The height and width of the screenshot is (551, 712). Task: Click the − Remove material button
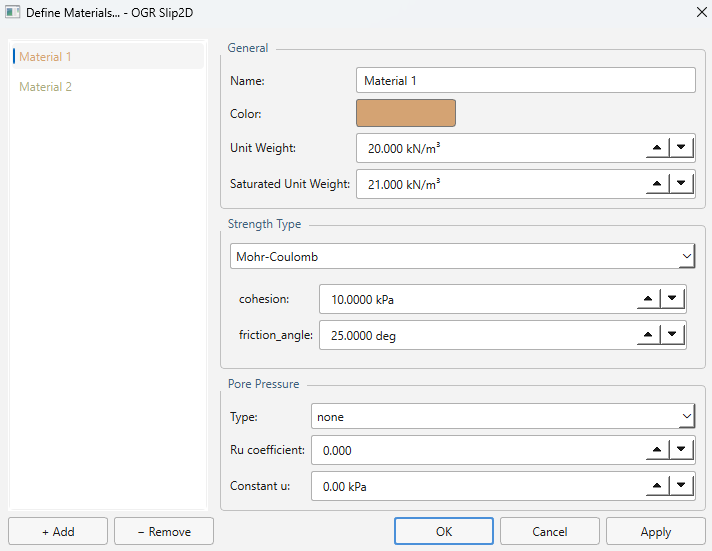(164, 531)
